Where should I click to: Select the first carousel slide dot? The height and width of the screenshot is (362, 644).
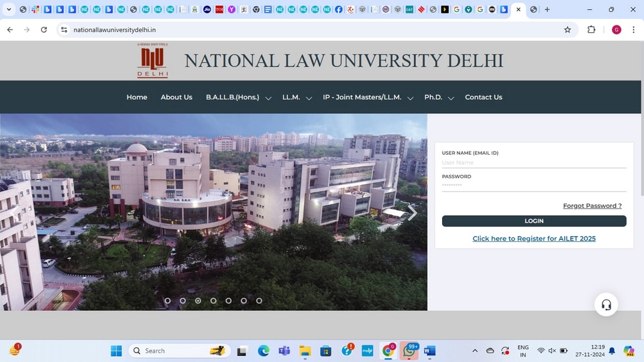pos(168,300)
